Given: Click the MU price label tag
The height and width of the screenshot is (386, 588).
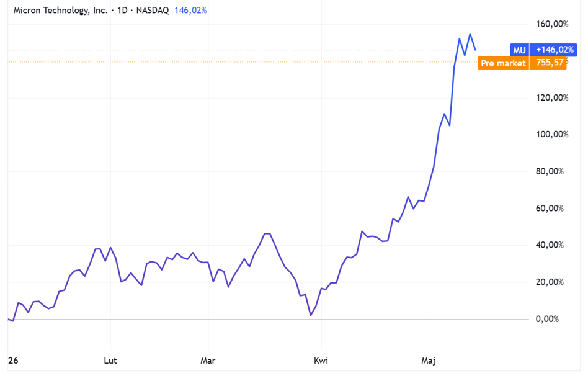Looking at the screenshot, I should 519,50.
